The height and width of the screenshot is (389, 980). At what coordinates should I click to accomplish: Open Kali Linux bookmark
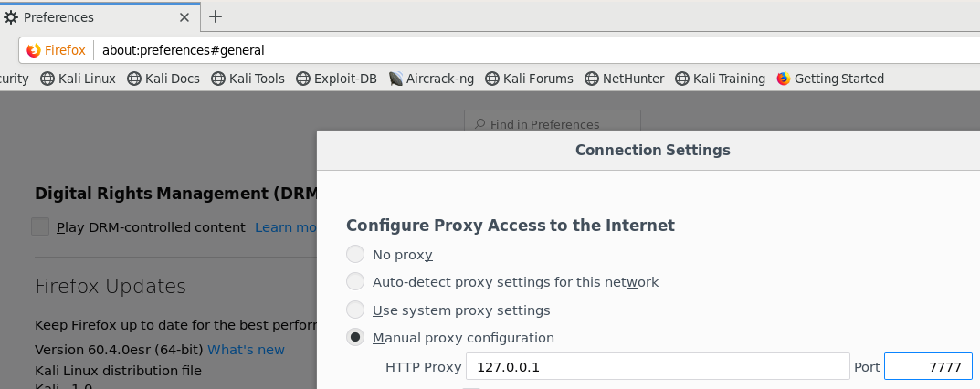click(x=78, y=79)
